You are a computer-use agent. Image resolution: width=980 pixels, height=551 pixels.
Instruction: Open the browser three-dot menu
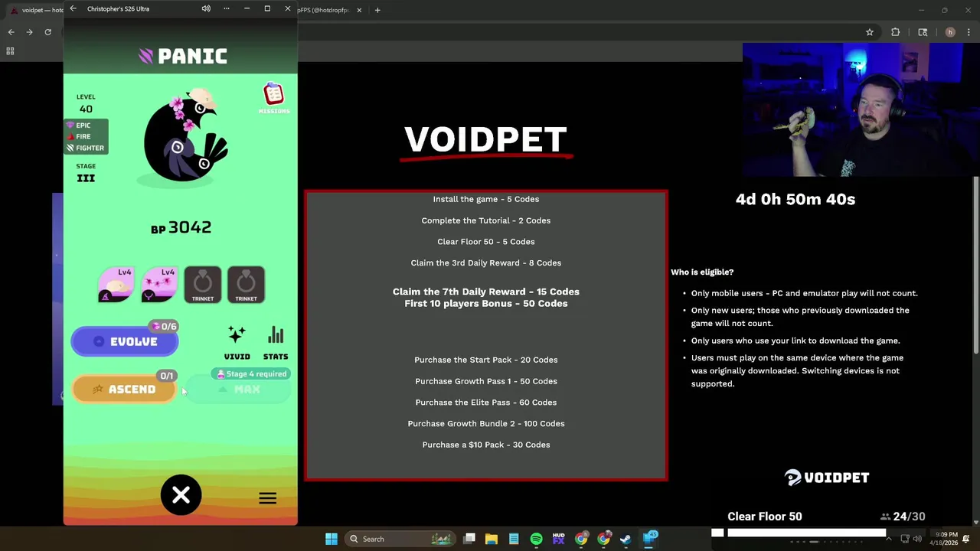pos(970,32)
